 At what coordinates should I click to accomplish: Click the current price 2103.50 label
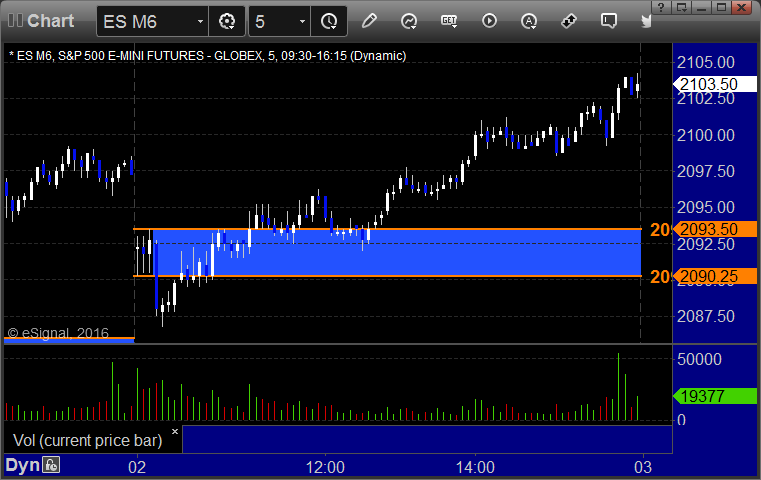(715, 84)
